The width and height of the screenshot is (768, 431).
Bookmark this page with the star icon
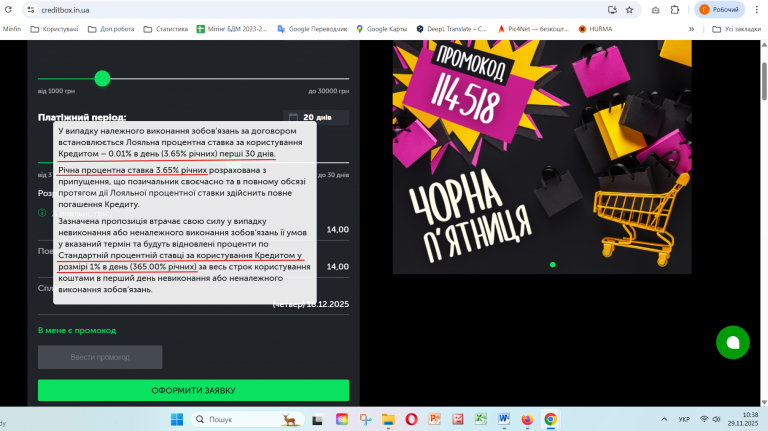[x=629, y=10]
